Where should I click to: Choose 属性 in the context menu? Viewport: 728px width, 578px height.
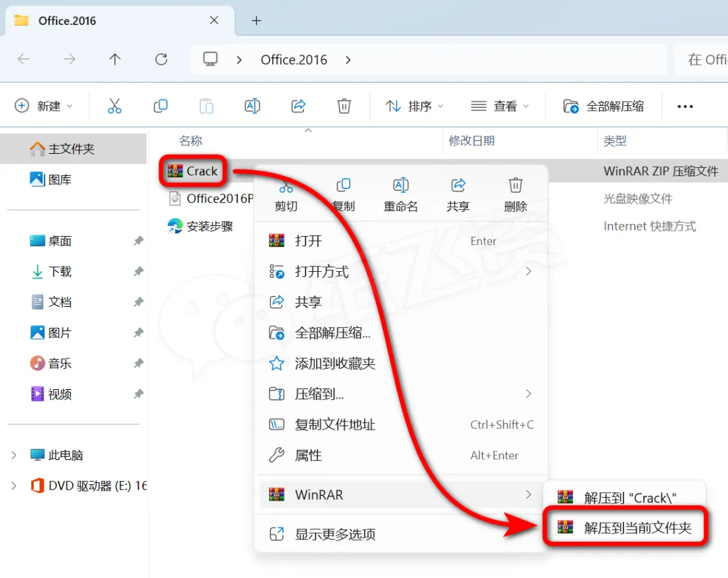401,455
